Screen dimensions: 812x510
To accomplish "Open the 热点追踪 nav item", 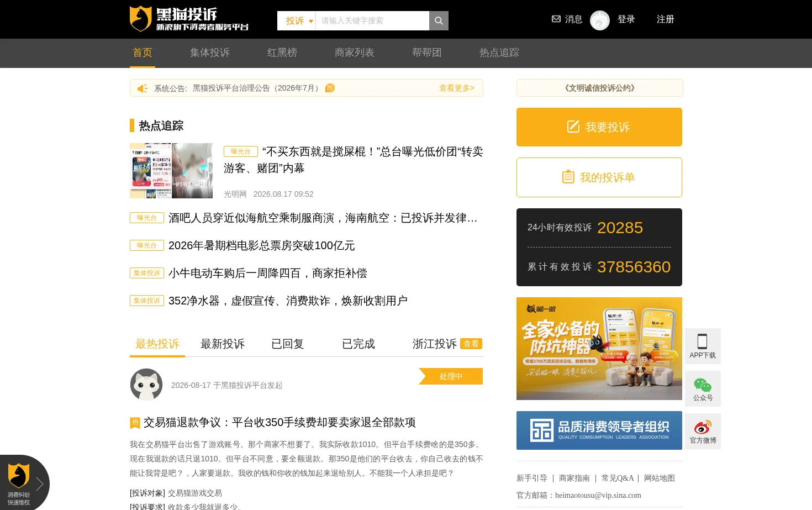I will click(x=499, y=52).
